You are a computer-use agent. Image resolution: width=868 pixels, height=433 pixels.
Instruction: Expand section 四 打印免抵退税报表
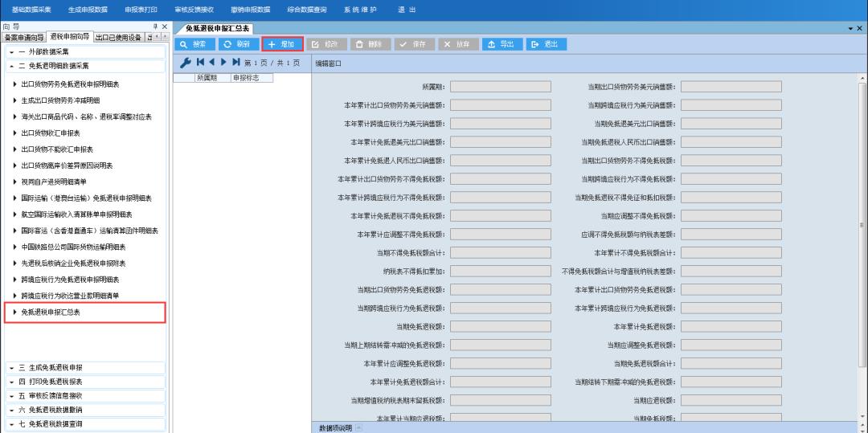(85, 382)
